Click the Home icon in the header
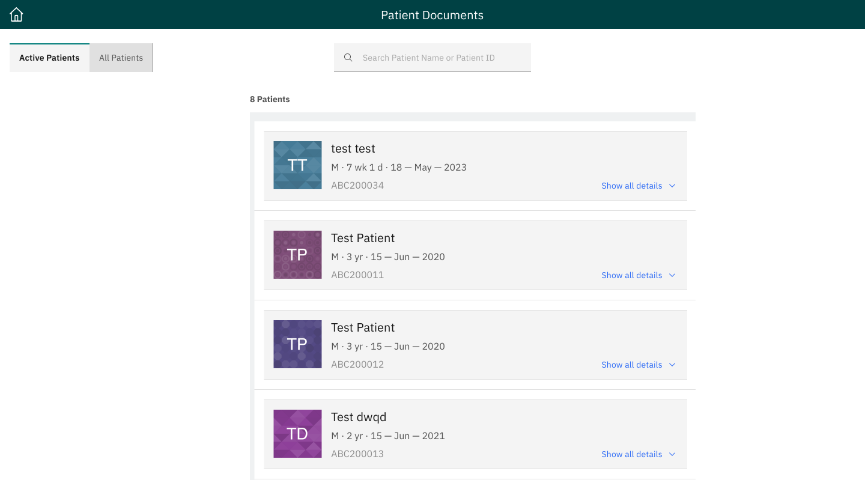Viewport: 865px width, 504px height. coord(16,14)
